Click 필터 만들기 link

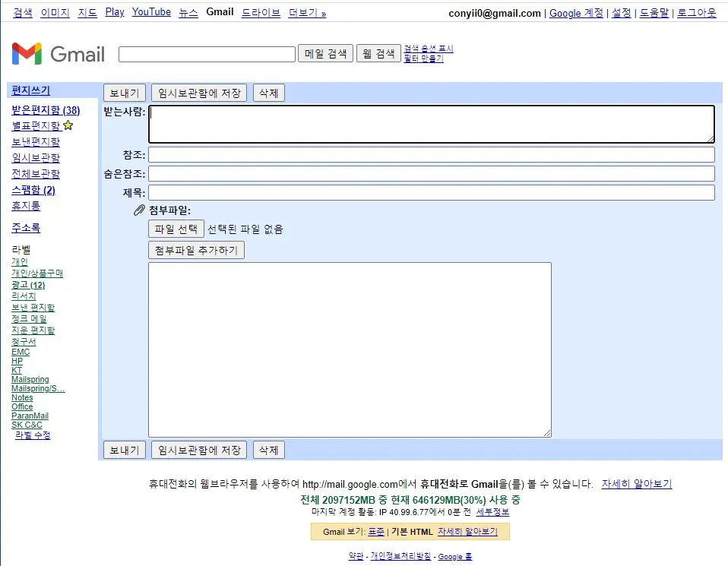click(423, 58)
